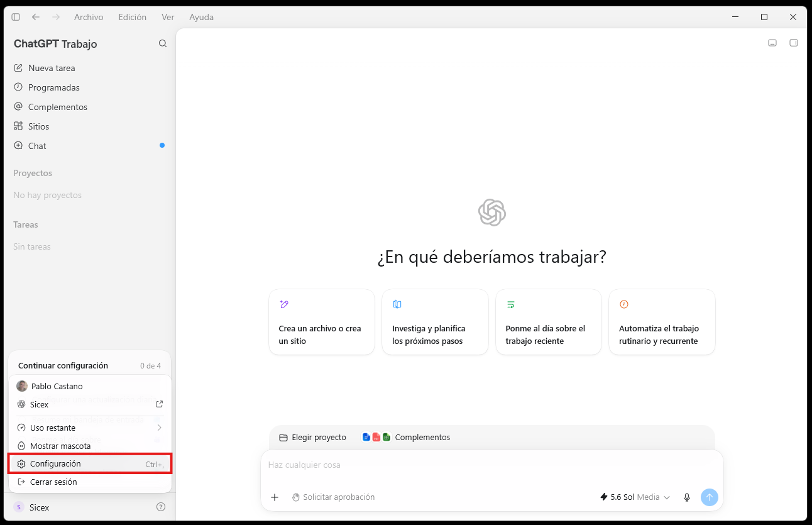812x525 pixels.
Task: Open Complementos above the prompt box
Action: pos(407,437)
